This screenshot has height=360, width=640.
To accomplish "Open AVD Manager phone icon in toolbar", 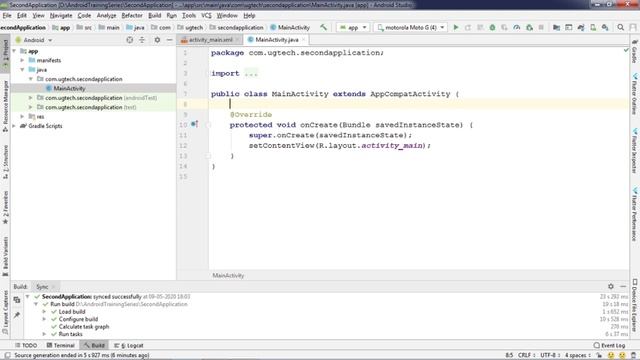I will click(x=593, y=27).
